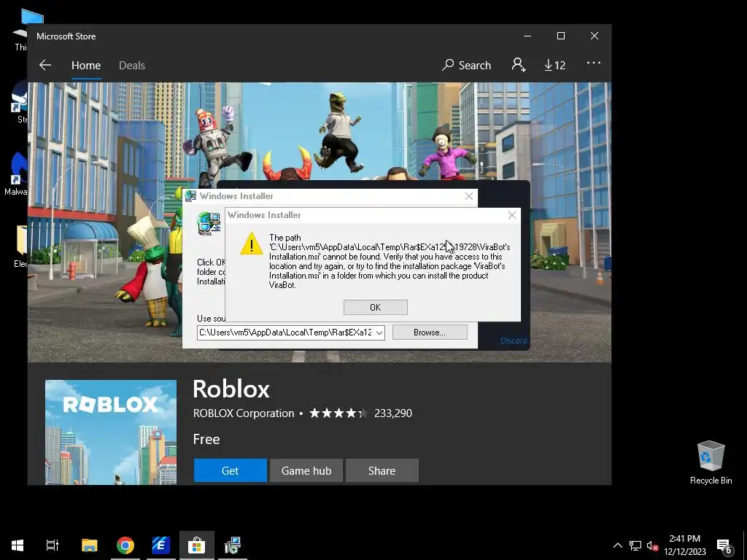Click the Roblox title text
This screenshot has height=560, width=747.
[x=231, y=389]
